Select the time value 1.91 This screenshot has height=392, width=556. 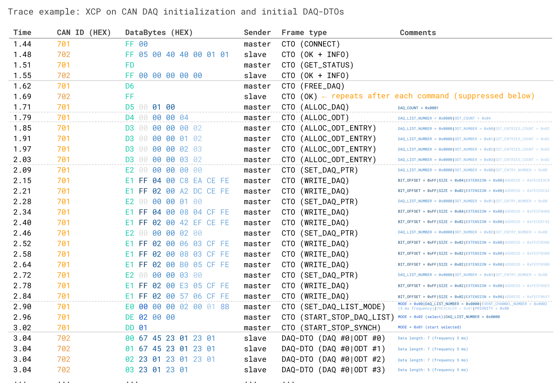click(22, 139)
